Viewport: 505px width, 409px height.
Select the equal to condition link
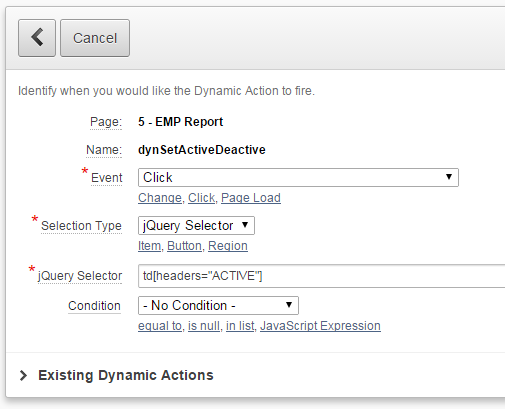coord(160,326)
